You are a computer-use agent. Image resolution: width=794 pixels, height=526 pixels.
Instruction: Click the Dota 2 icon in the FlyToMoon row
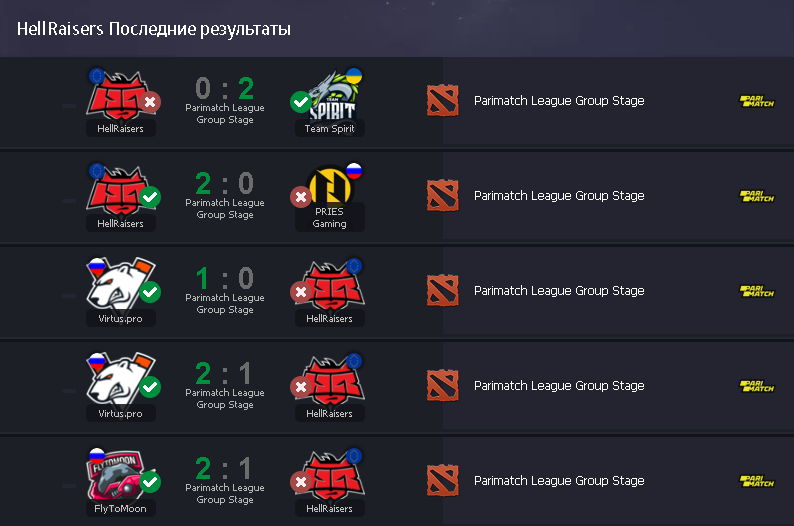pos(443,480)
